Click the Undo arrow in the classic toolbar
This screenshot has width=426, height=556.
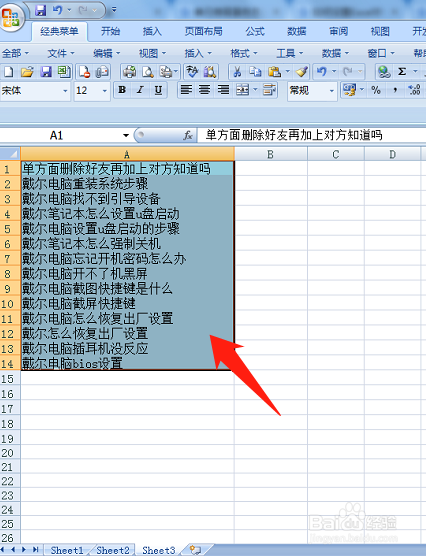(321, 72)
